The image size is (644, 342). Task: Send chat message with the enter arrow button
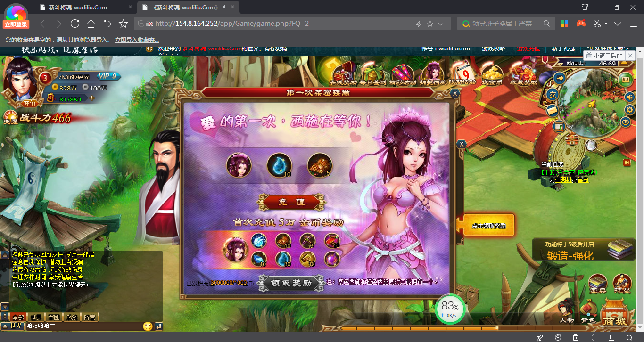[158, 326]
